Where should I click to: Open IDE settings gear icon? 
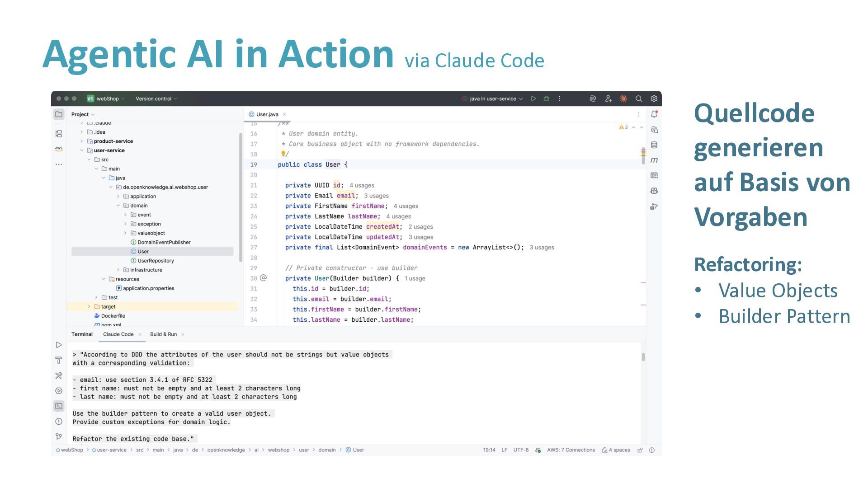click(x=654, y=99)
